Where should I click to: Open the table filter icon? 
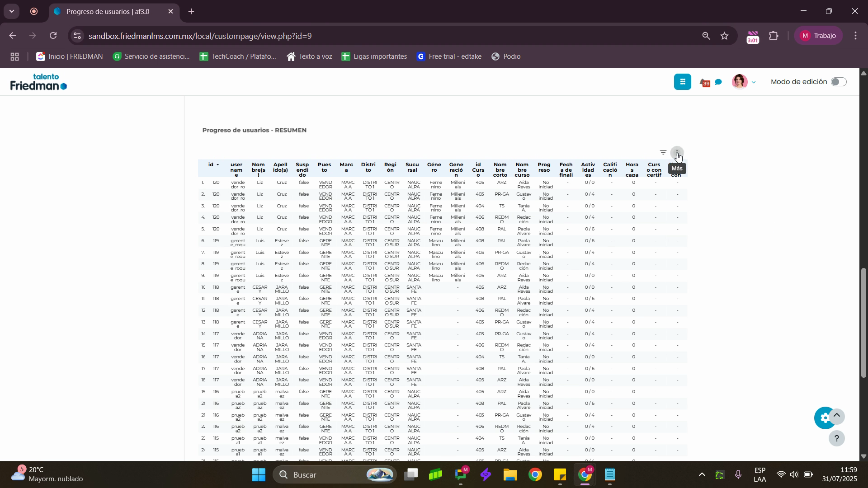pyautogui.click(x=663, y=152)
